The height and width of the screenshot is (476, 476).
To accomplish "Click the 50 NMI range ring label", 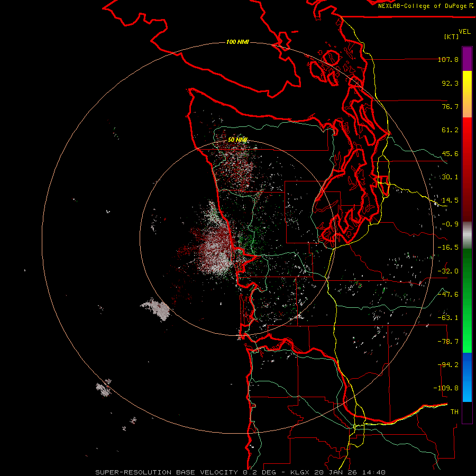I will pos(237,140).
